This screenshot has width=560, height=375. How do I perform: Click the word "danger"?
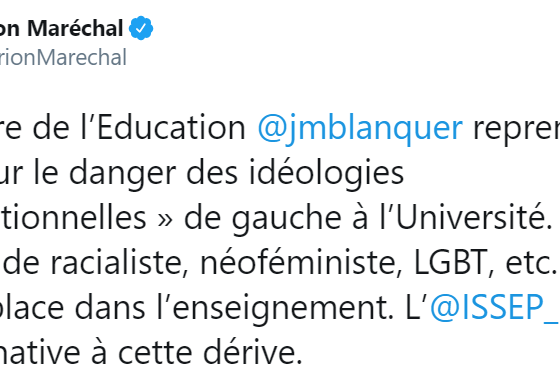tap(122, 174)
